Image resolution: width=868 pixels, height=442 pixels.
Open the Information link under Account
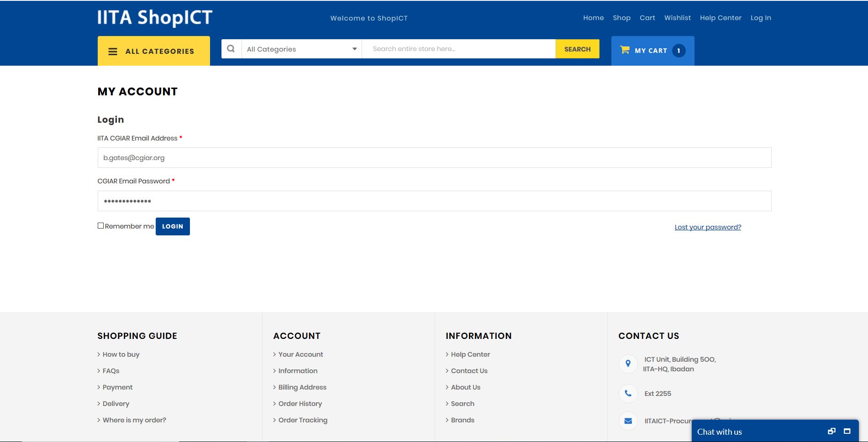[298, 371]
